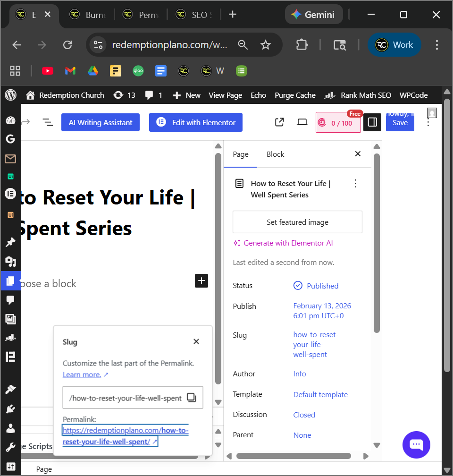
Task: Click the Edit with Elementor button
Action: (196, 122)
